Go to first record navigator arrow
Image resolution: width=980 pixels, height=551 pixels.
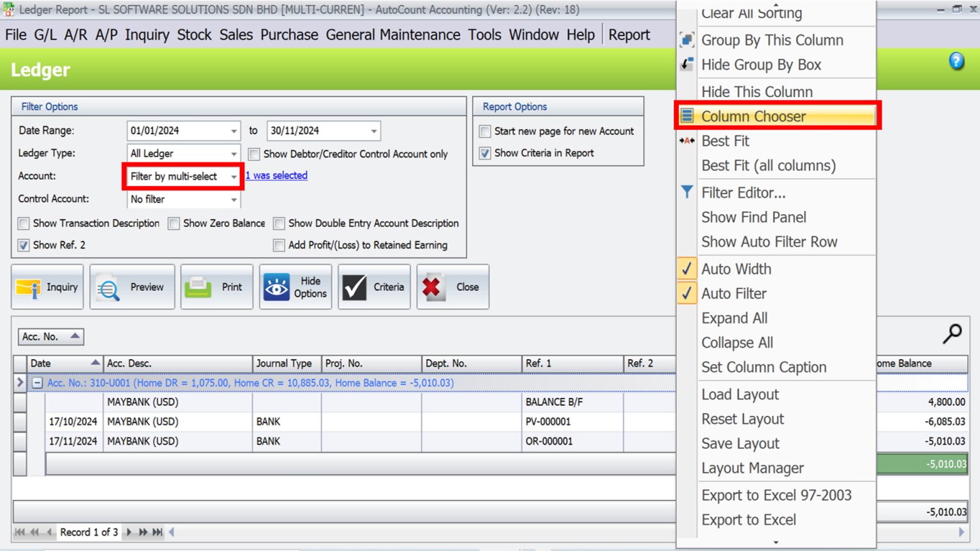pyautogui.click(x=20, y=532)
